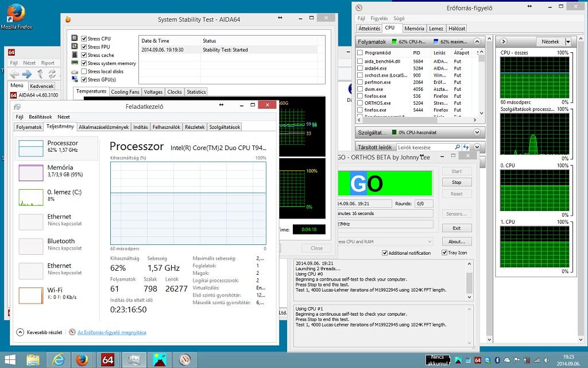Viewport: 588px width, 368px height.
Task: Toggle Stress FPU checkbox
Action: (x=84, y=47)
